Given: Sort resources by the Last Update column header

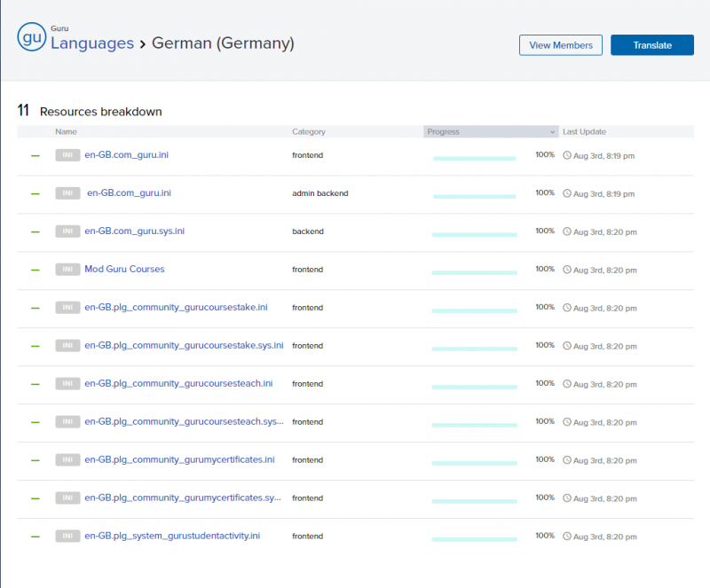Looking at the screenshot, I should (584, 132).
